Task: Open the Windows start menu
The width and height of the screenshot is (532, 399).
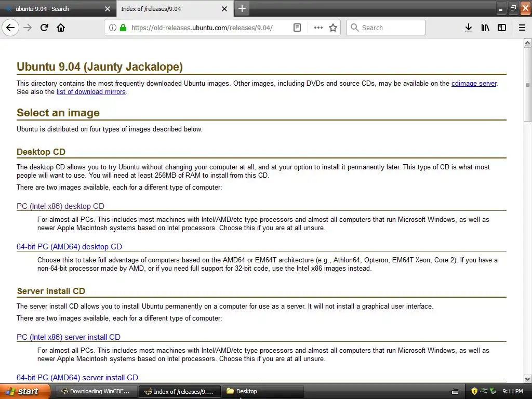Action: tap(24, 391)
